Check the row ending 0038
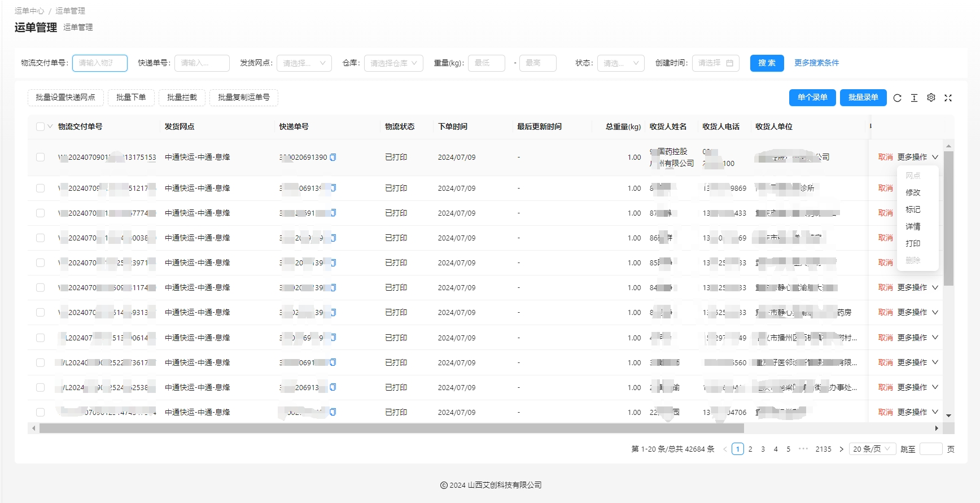This screenshot has width=980, height=503. pos(40,238)
